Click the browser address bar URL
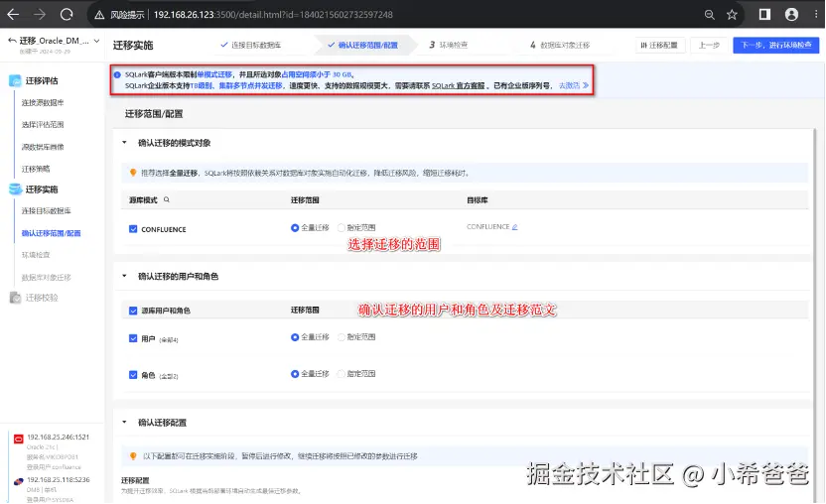Image resolution: width=826 pixels, height=504 pixels. click(273, 15)
